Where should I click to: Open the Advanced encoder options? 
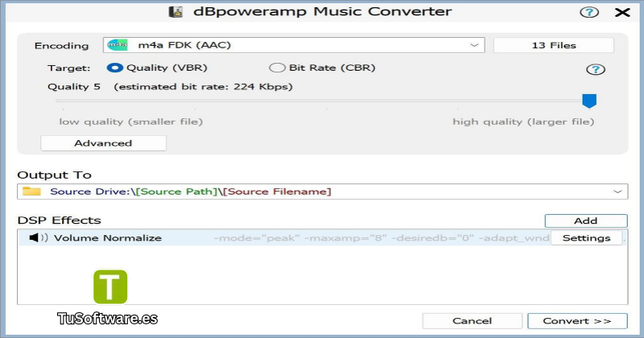[104, 143]
